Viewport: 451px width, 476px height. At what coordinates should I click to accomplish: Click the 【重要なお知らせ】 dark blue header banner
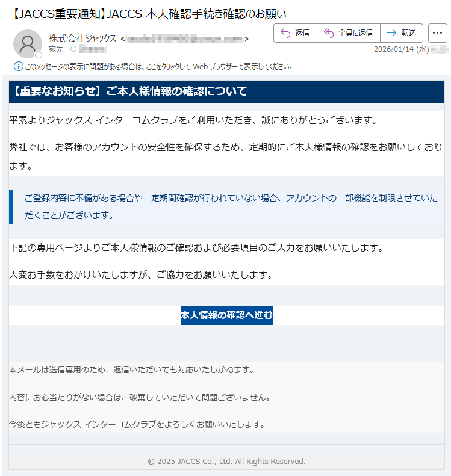[226, 91]
